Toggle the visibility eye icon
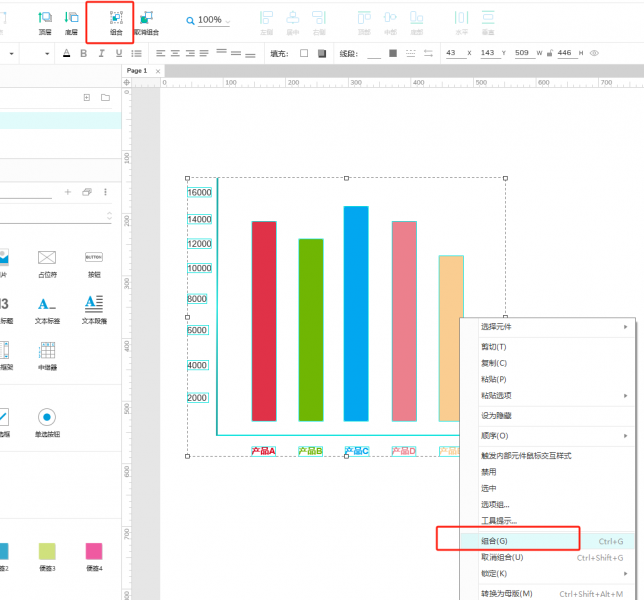The image size is (644, 600). [594, 53]
